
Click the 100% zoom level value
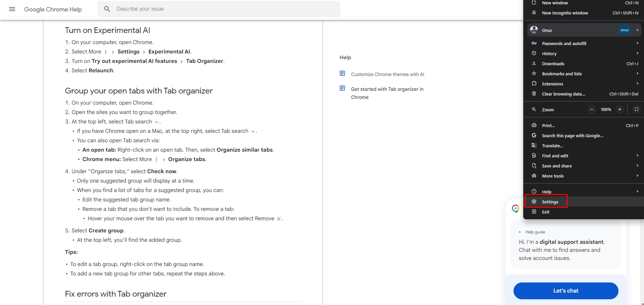click(x=606, y=110)
